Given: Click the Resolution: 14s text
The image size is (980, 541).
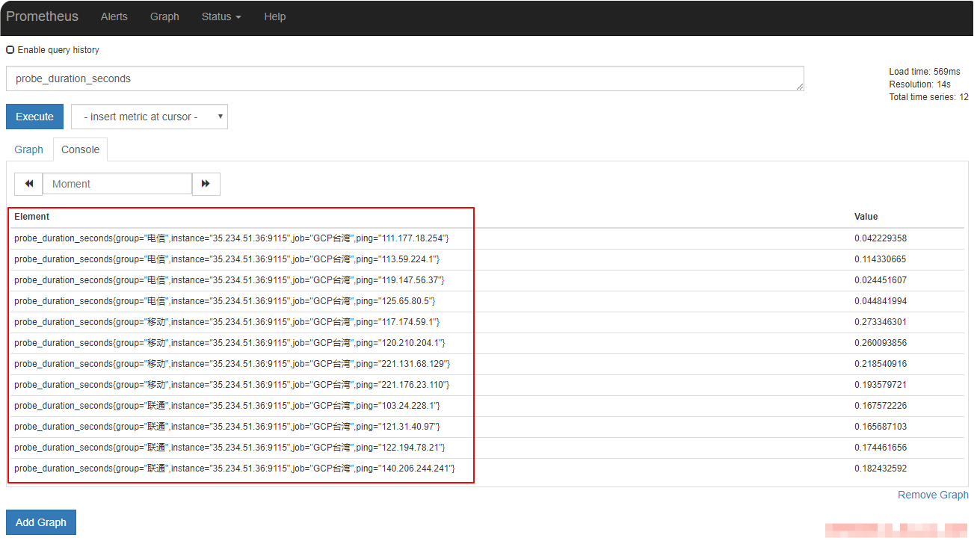Looking at the screenshot, I should click(920, 84).
